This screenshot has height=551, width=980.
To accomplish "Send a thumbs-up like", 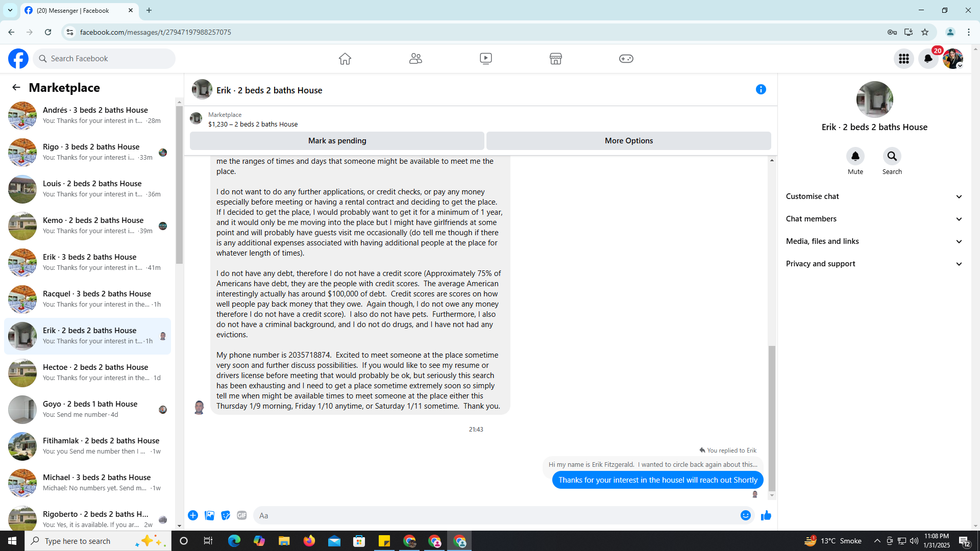I will pos(766,515).
